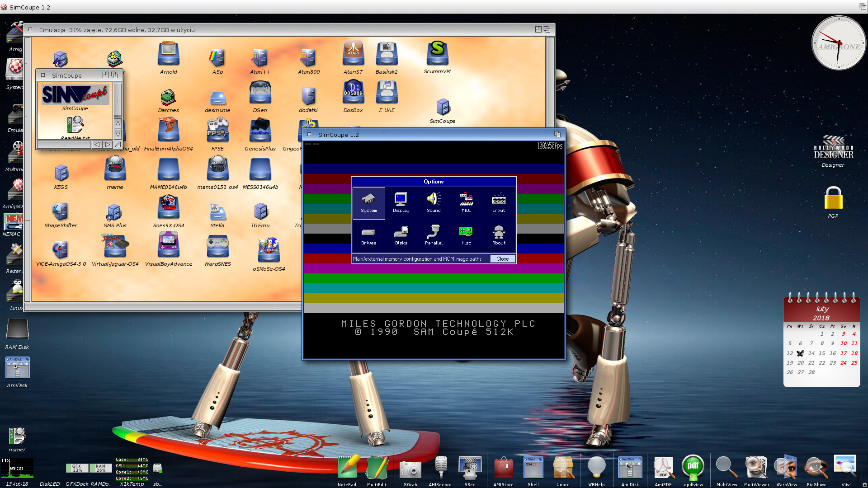Open the WarpSNES drawer
The width and height of the screenshot is (868, 488).
pyautogui.click(x=217, y=250)
